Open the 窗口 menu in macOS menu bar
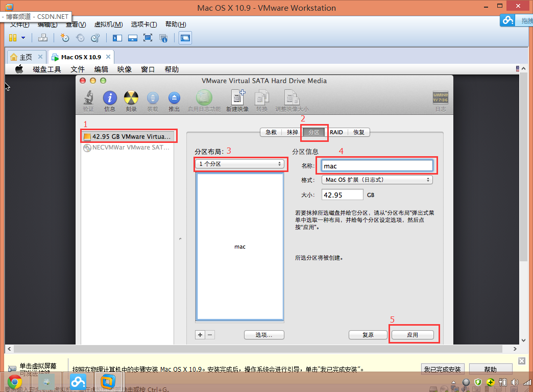Image resolution: width=533 pixels, height=392 pixels. click(x=148, y=69)
